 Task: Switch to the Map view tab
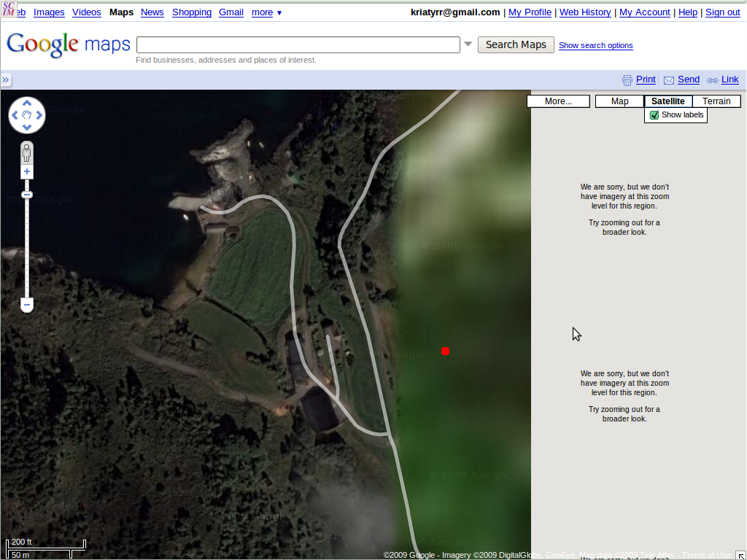[x=619, y=101]
